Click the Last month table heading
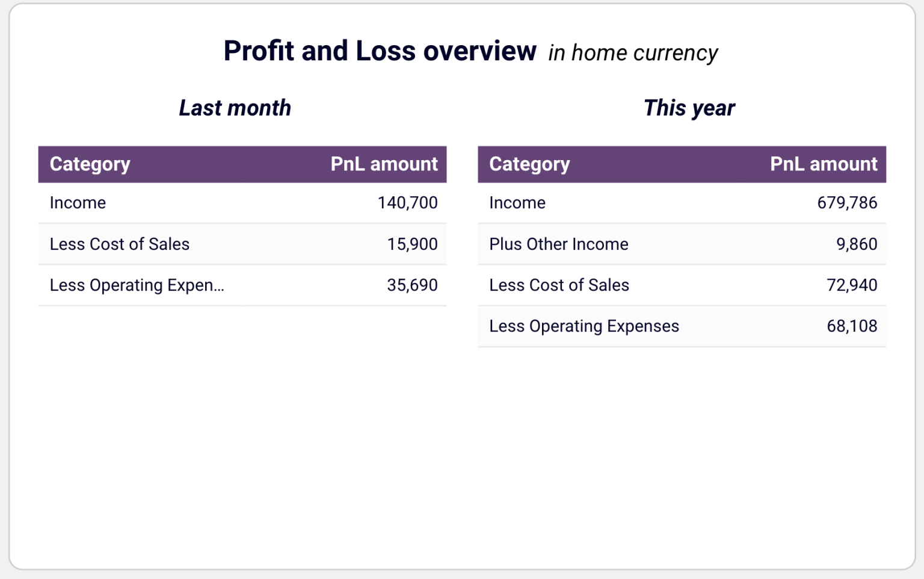Image resolution: width=924 pixels, height=579 pixels. (235, 108)
